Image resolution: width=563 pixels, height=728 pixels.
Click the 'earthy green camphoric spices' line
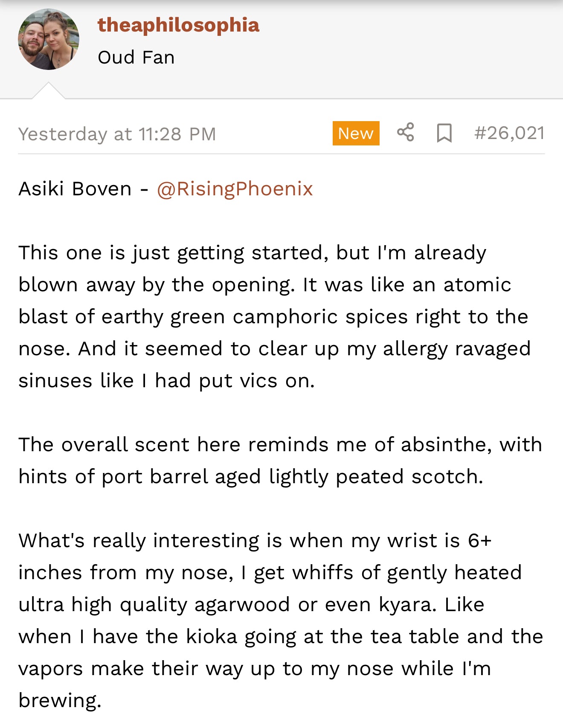[x=273, y=317]
